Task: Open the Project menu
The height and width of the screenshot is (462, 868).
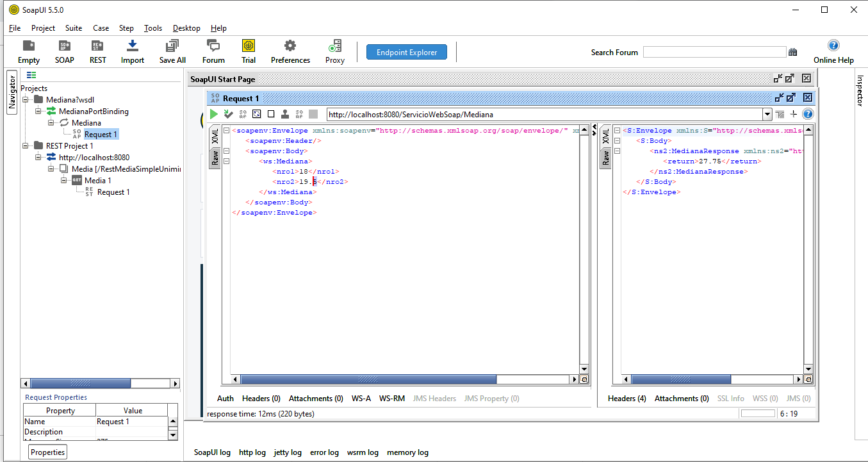Action: pos(43,28)
